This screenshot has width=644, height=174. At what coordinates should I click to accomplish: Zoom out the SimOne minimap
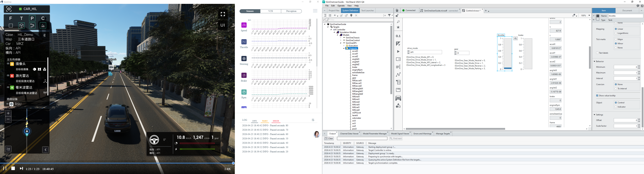coord(8,120)
